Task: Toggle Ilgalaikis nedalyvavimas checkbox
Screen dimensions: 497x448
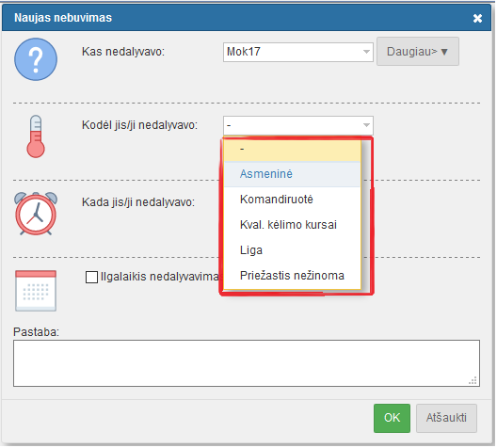Action: (91, 277)
